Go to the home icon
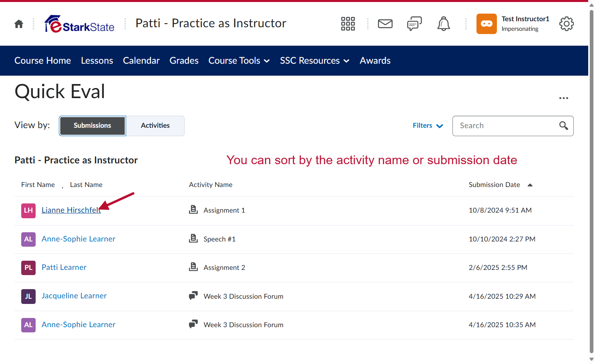 19,24
